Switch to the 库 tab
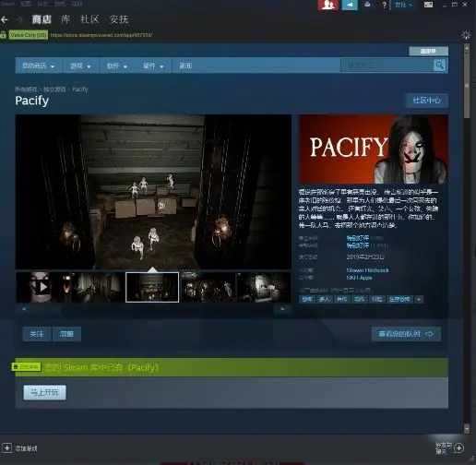The image size is (476, 465). coord(65,19)
